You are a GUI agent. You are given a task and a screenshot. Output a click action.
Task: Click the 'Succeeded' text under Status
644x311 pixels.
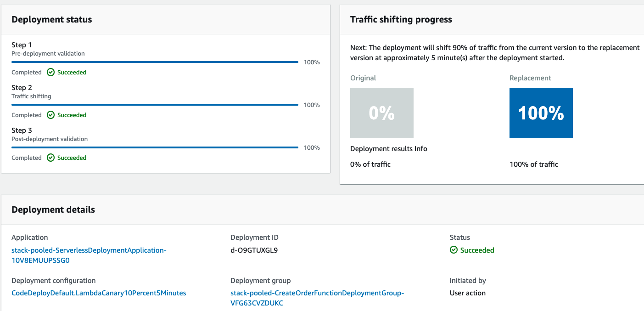pos(477,250)
